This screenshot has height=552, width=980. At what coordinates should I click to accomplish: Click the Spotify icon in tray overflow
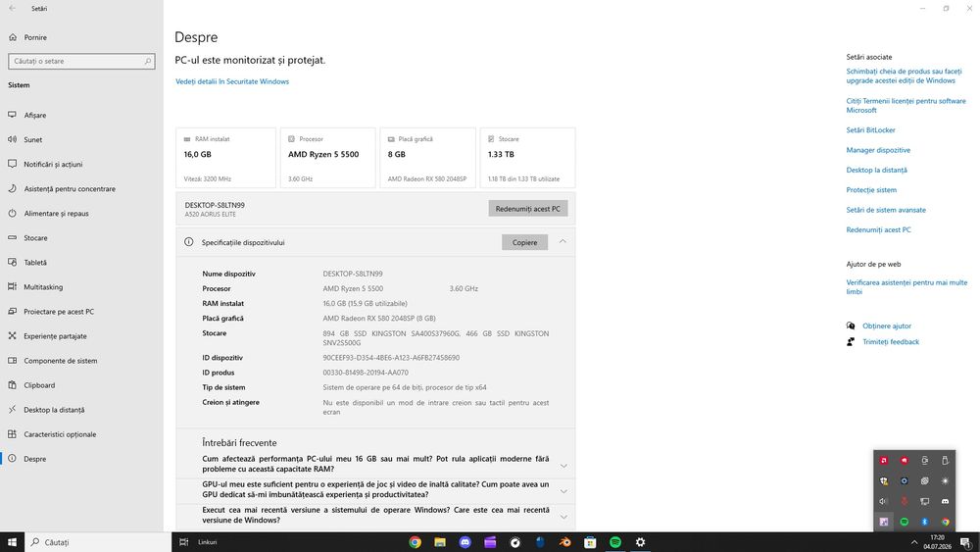pyautogui.click(x=904, y=522)
